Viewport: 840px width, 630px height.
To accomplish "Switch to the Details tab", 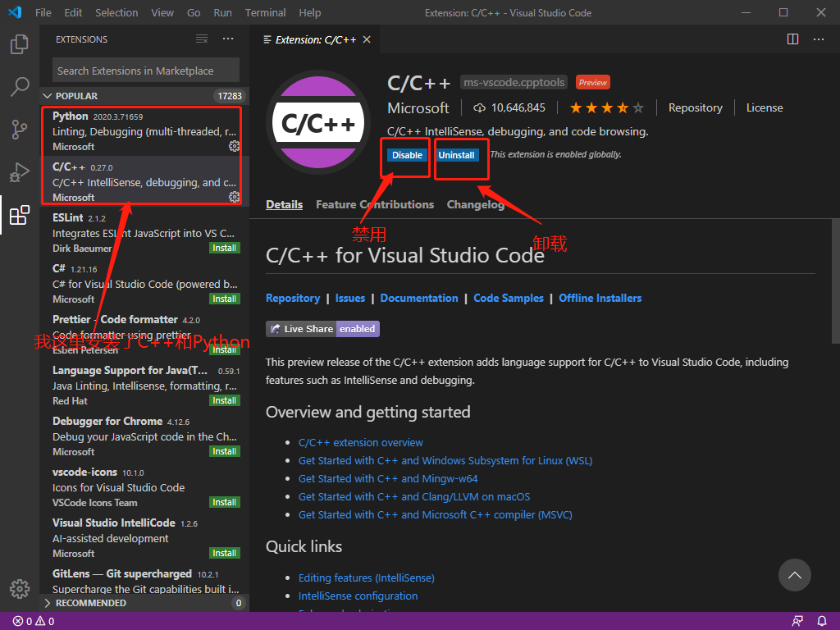I will (x=284, y=204).
